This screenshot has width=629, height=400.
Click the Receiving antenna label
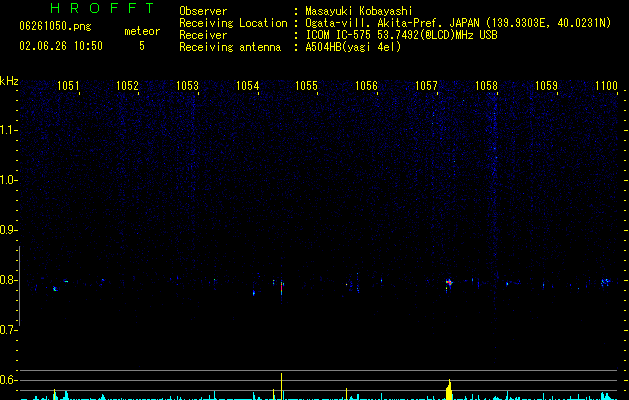(230, 47)
